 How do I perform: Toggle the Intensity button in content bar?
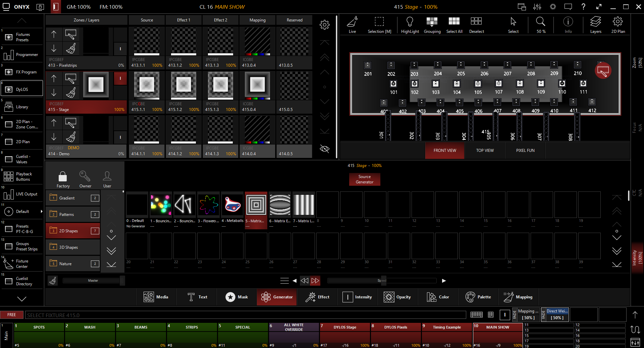(357, 297)
